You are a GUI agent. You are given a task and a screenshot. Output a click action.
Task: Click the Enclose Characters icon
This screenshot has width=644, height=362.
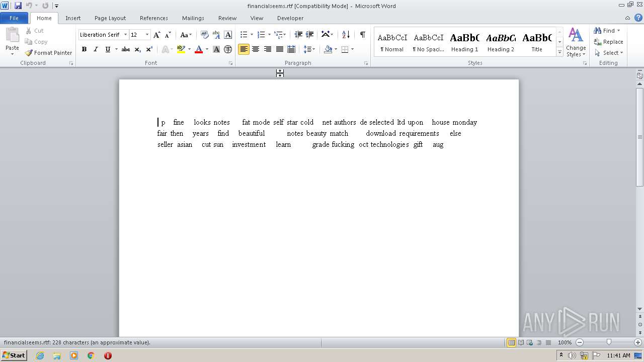click(x=228, y=49)
